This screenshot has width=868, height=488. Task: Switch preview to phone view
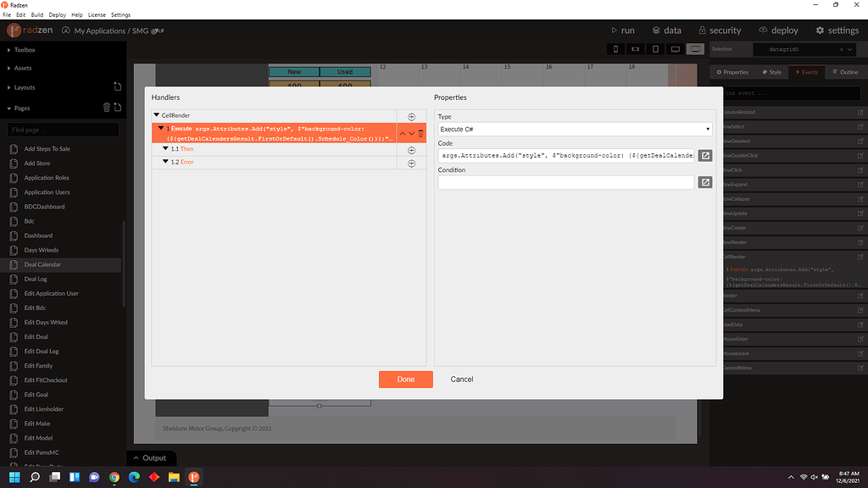pos(615,48)
